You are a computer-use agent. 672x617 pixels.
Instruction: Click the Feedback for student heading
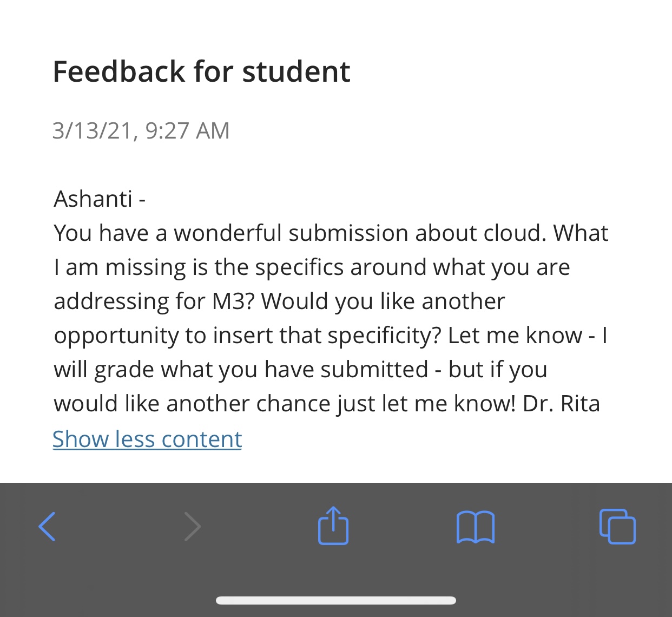201,71
